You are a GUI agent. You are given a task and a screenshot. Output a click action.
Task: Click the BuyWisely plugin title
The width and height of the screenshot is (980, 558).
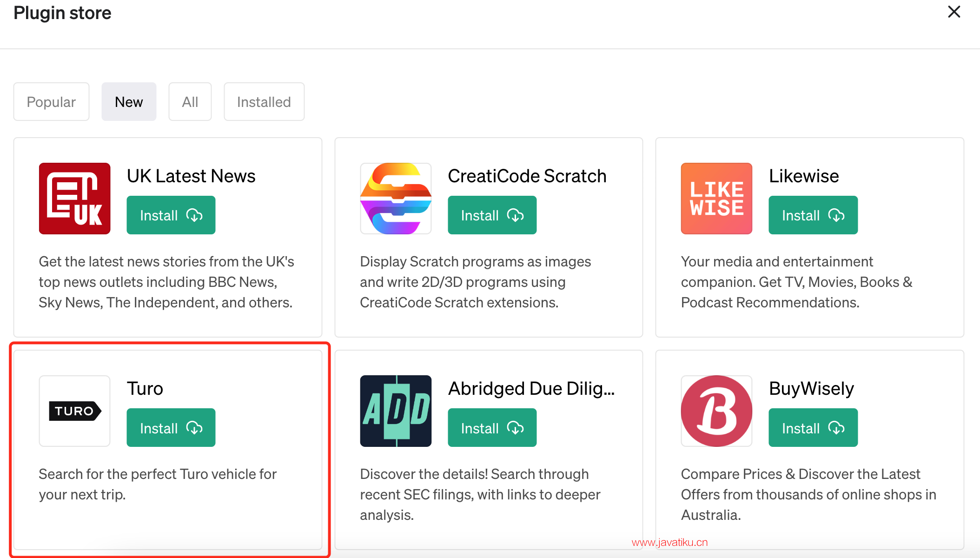point(811,389)
